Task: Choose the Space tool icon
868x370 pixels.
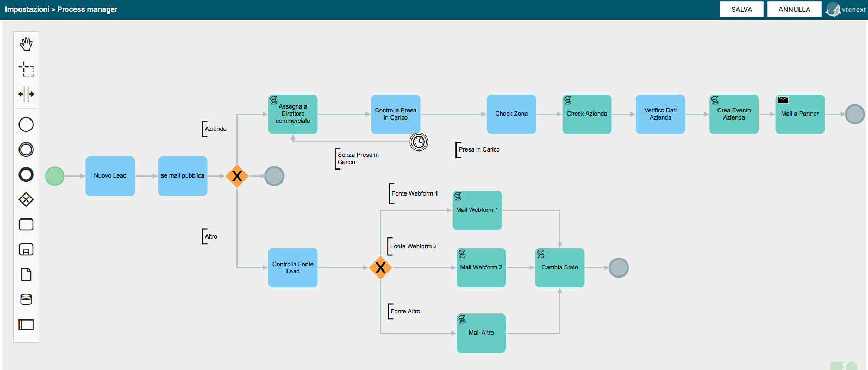Action: [x=26, y=94]
